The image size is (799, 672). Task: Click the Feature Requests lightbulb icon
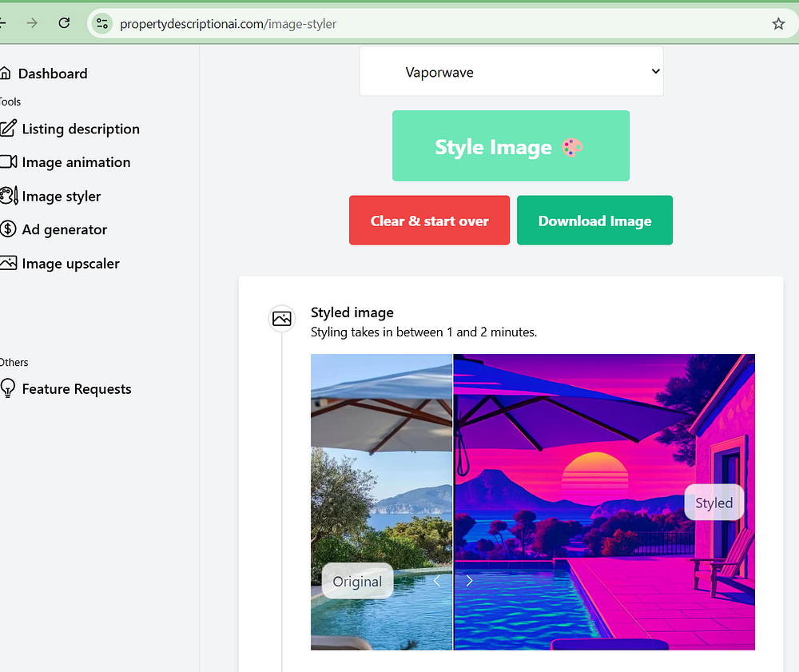(8, 388)
